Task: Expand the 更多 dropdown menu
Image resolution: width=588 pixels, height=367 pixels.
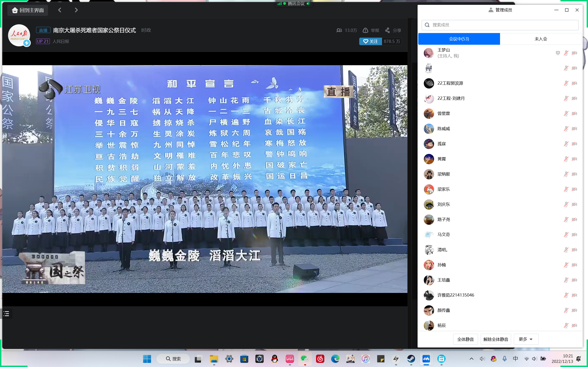Action: 526,339
